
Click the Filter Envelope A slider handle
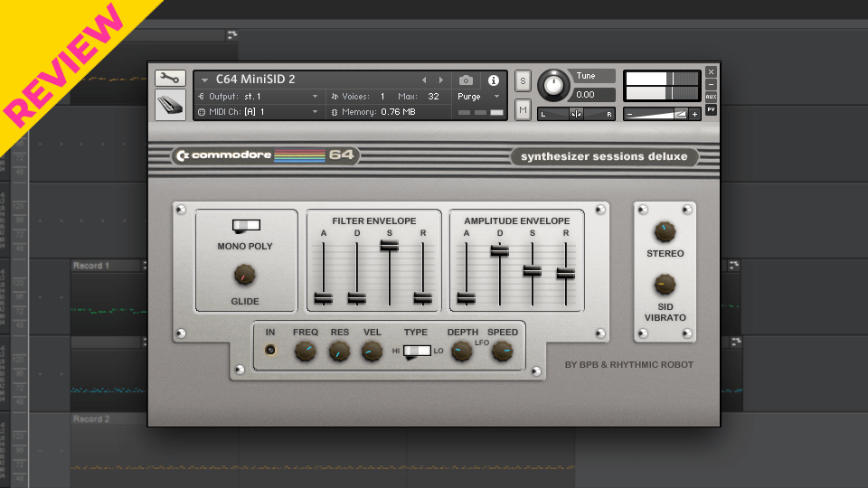point(324,299)
